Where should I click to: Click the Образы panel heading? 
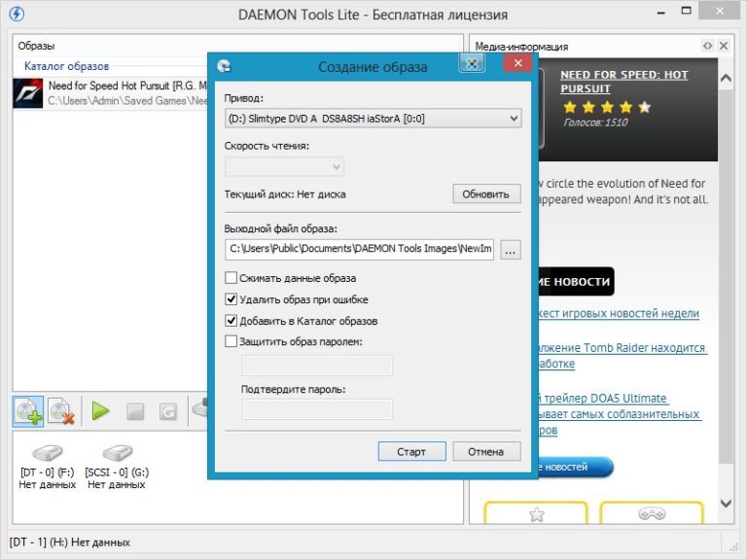pos(36,46)
